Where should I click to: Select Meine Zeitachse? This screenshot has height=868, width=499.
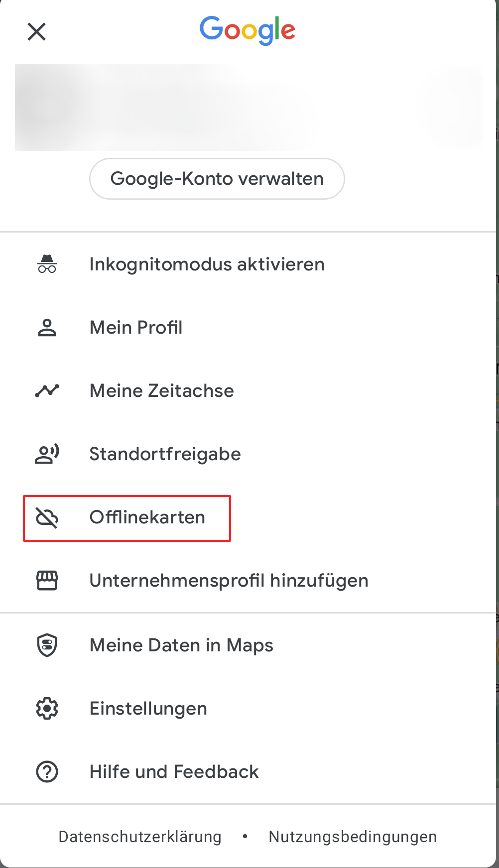pos(249,391)
